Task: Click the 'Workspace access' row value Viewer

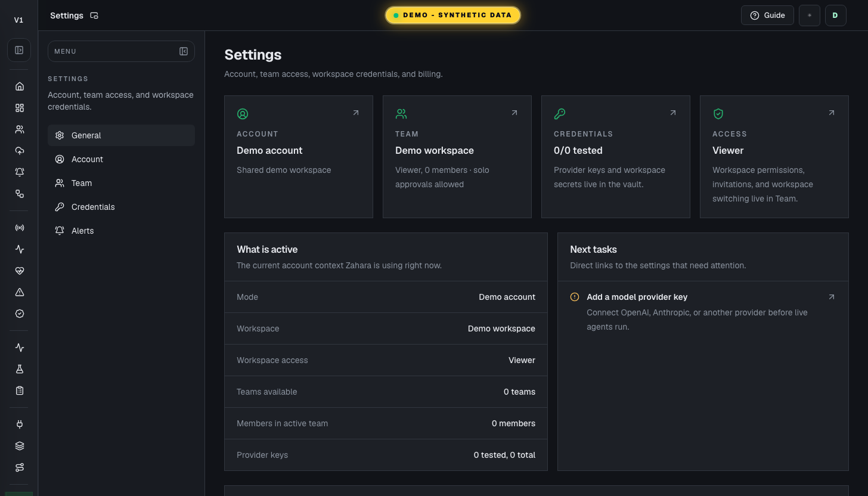Action: (x=522, y=360)
